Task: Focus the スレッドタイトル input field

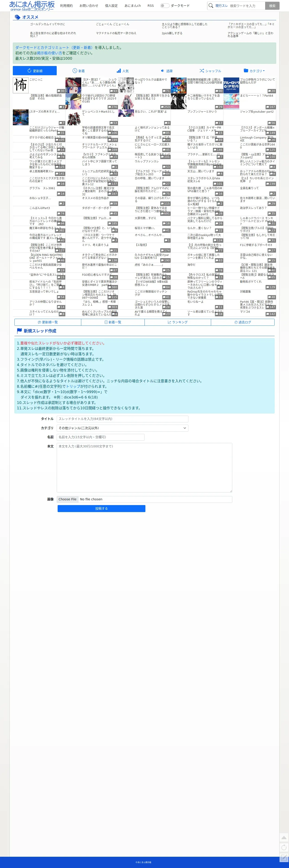Action: (x=122, y=419)
